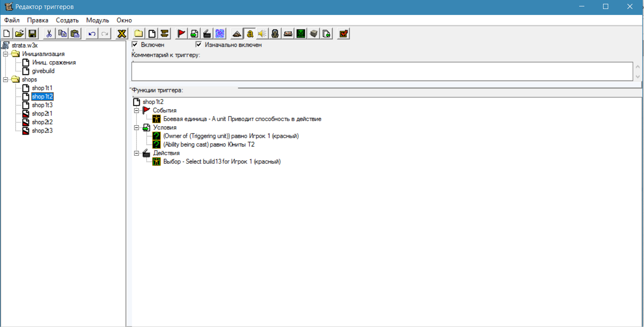
Task: Open the "Создать" menu
Action: [67, 20]
